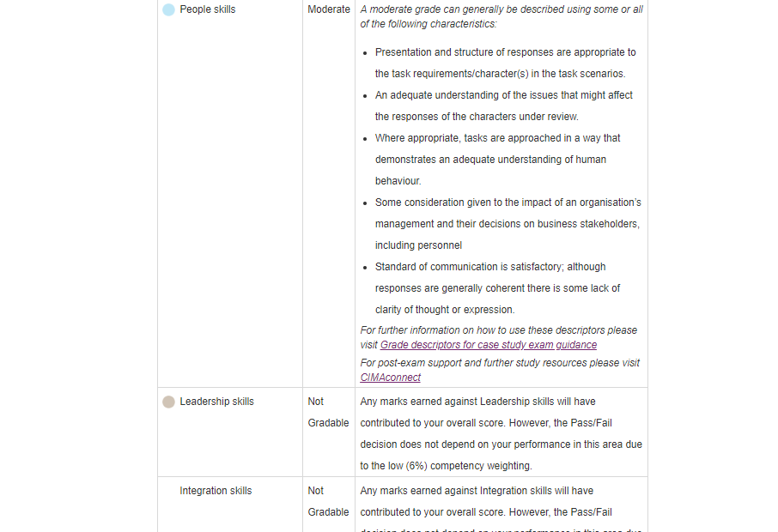
Task: Click the Moderate grade for People skills
Action: point(329,9)
